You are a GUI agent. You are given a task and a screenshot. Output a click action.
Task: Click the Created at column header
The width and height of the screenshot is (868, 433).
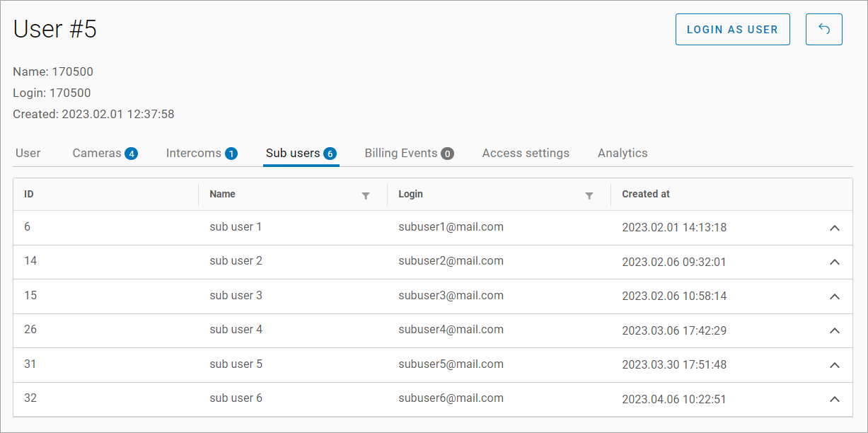point(645,194)
